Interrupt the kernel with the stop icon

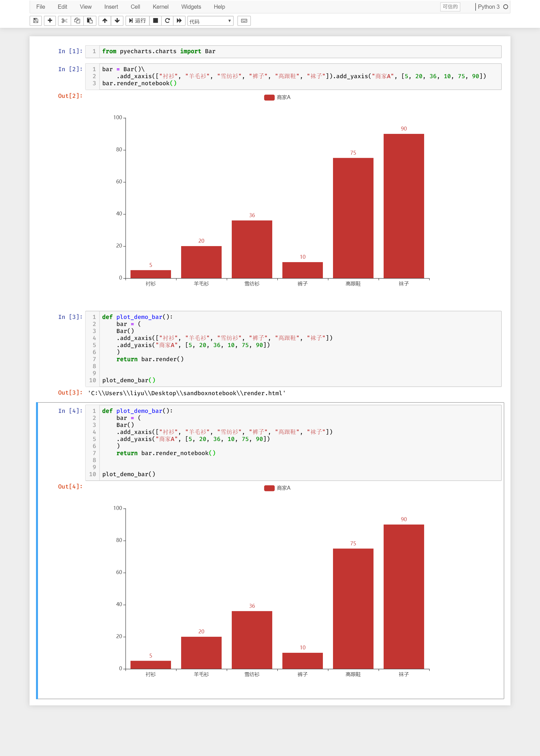pos(155,21)
